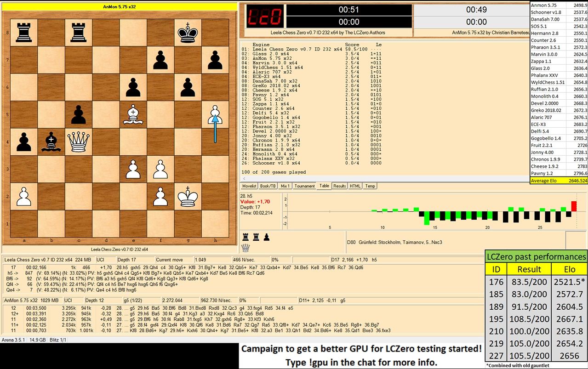Select the white king on g2
588x369 pixels.
(188, 197)
